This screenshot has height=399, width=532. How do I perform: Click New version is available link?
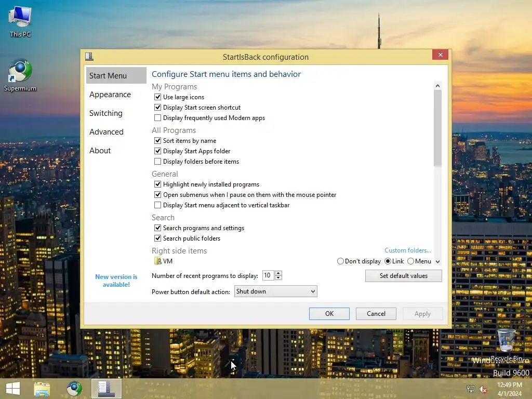coord(116,281)
